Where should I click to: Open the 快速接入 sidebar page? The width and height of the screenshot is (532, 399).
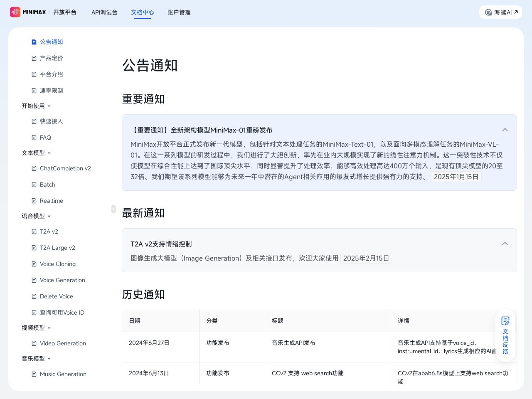pos(52,121)
